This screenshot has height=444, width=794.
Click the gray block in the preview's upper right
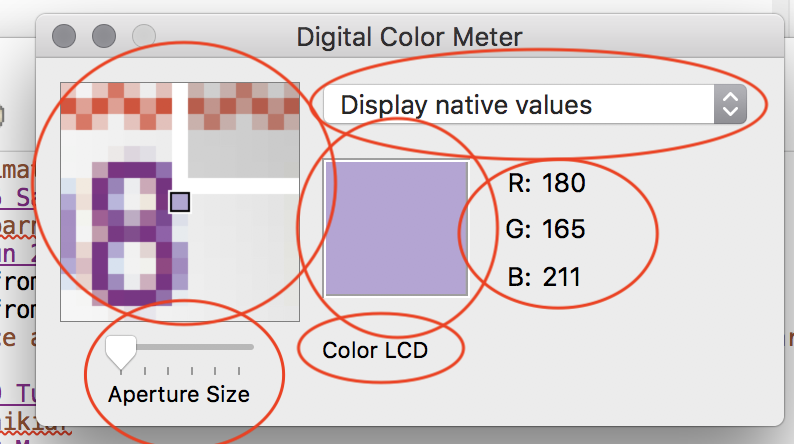point(244,152)
